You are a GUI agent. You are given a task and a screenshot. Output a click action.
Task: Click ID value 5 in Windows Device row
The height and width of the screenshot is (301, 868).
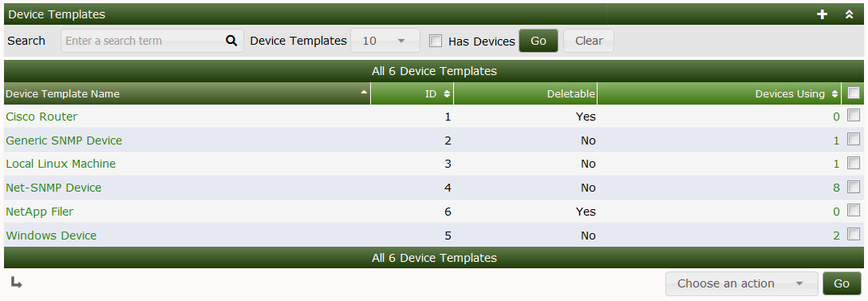click(x=448, y=236)
